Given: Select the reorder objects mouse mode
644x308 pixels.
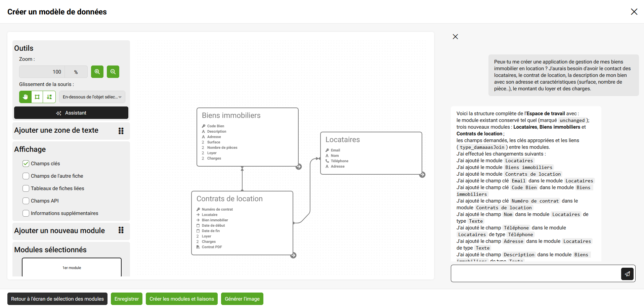Looking at the screenshot, I should pyautogui.click(x=49, y=97).
